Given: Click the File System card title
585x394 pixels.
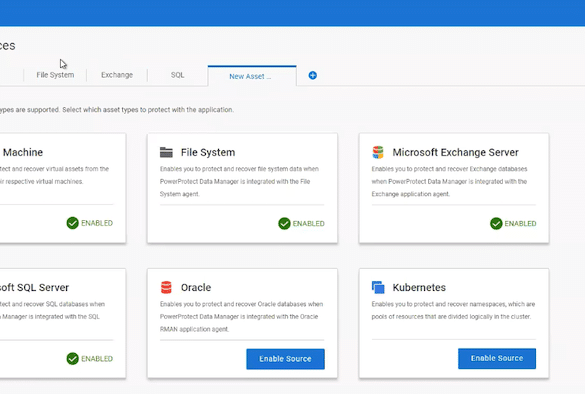Looking at the screenshot, I should coord(208,152).
